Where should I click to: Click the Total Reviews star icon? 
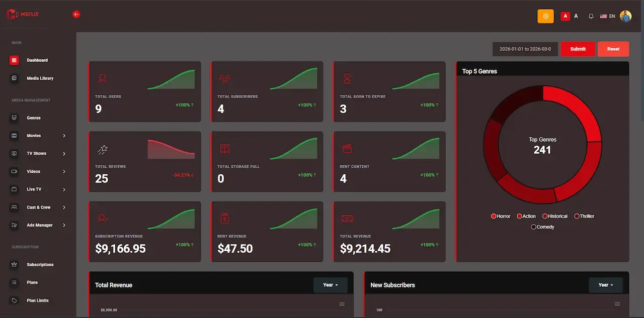(103, 149)
